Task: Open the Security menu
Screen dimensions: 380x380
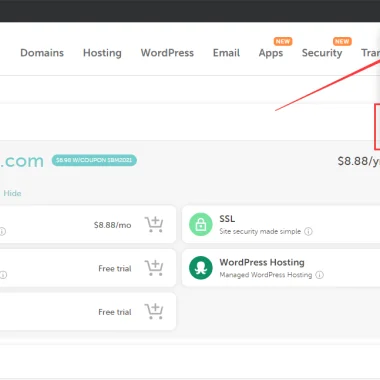Action: [x=322, y=53]
